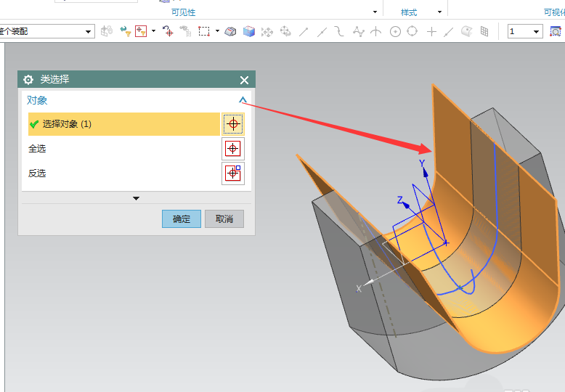Click the 全选 select-all icon
Viewport: 565px width, 392px height.
[x=233, y=149]
